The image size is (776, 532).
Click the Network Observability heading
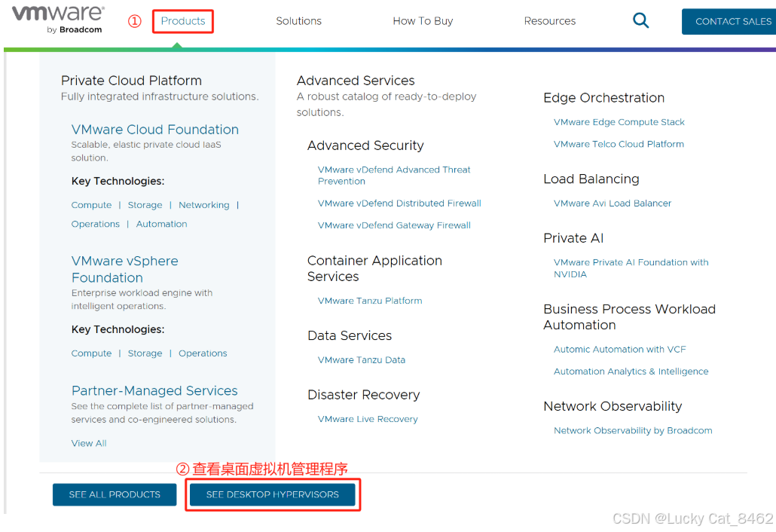(613, 406)
